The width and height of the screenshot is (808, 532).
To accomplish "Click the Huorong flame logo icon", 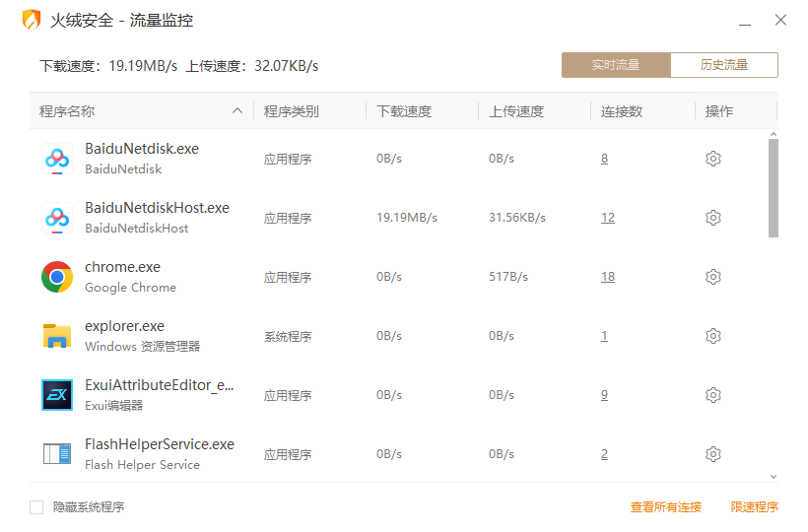I will (x=33, y=20).
